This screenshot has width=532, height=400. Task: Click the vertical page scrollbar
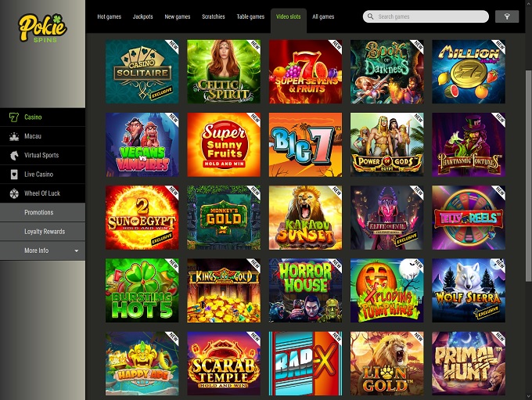point(528,175)
